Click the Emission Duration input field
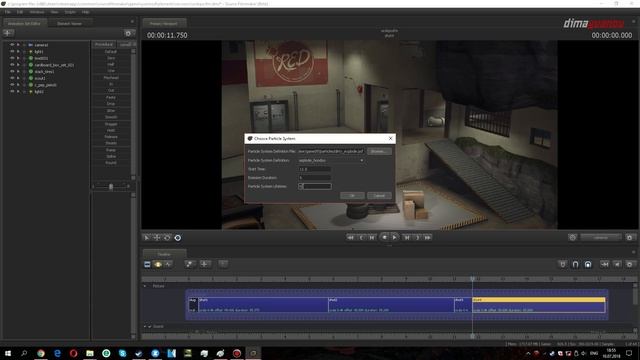Screen dimensions: 640x360 tap(314, 178)
